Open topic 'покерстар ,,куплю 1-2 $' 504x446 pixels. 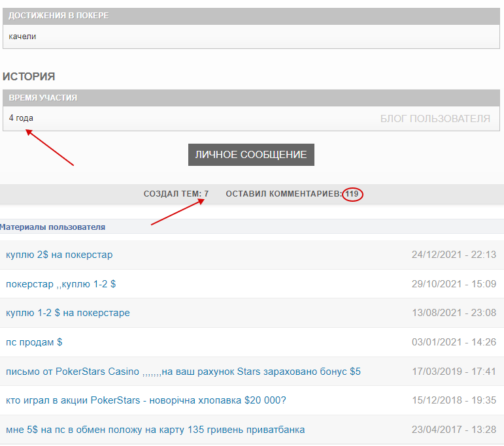[61, 284]
